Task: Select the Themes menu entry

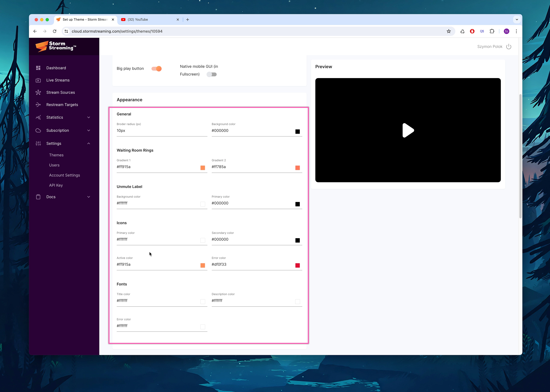Action: tap(56, 155)
